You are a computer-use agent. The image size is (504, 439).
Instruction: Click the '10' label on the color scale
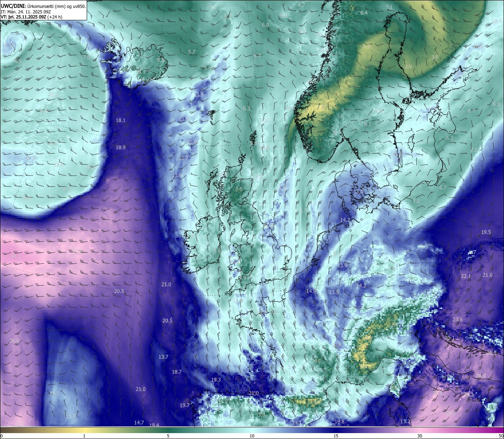point(252,436)
